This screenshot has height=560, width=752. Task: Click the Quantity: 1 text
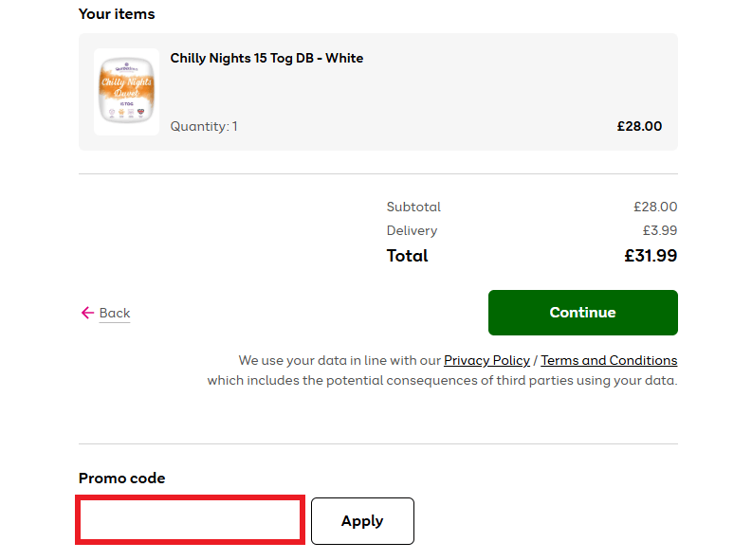(204, 126)
